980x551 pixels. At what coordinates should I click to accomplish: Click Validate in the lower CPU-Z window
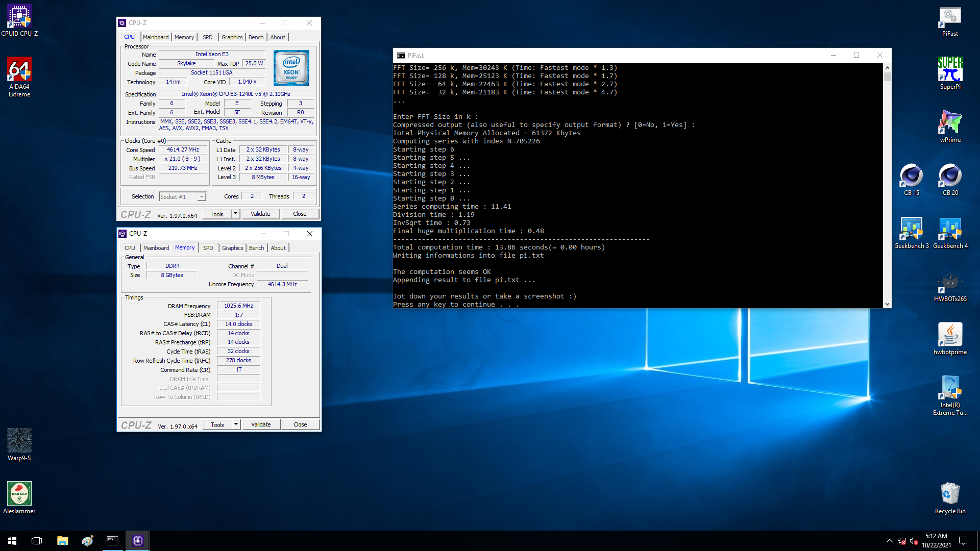261,424
